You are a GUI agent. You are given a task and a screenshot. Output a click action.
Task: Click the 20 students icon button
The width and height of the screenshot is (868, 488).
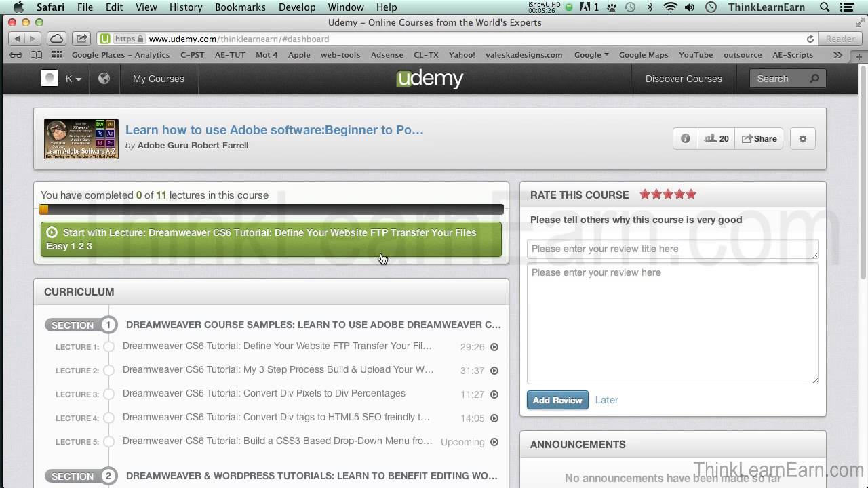point(716,138)
